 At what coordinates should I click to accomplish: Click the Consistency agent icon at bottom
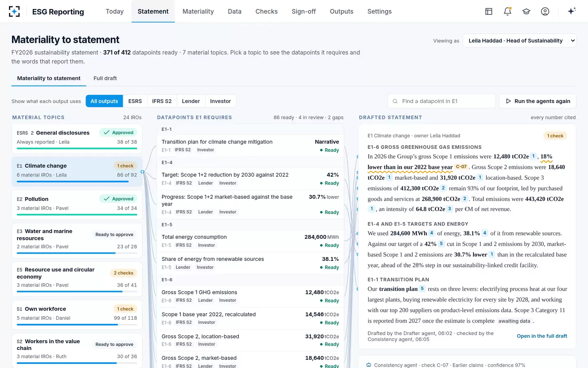[x=369, y=365]
